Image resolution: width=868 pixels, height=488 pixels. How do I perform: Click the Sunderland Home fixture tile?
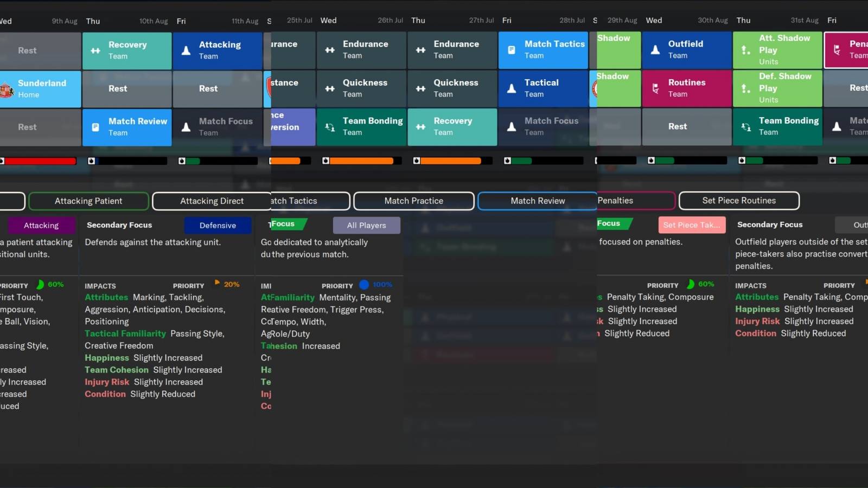click(41, 89)
